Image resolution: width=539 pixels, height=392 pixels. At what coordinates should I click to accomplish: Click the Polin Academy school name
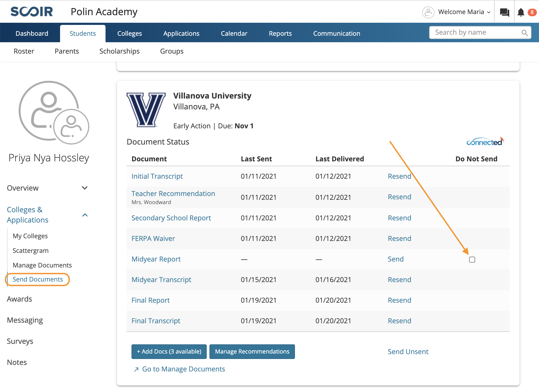coord(104,12)
